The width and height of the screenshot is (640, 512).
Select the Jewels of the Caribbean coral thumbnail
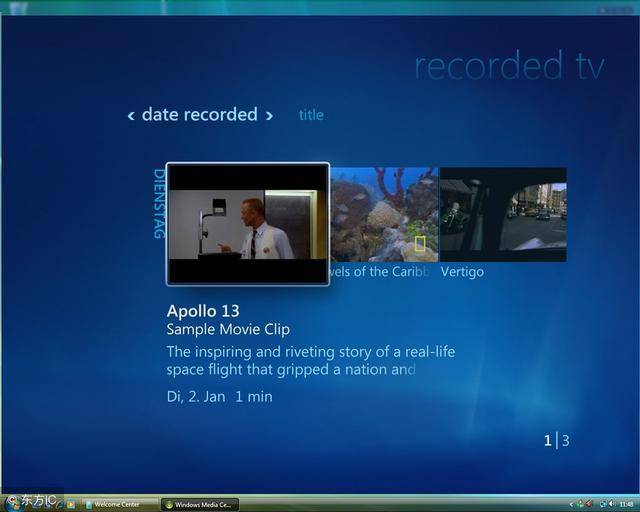coord(384,215)
